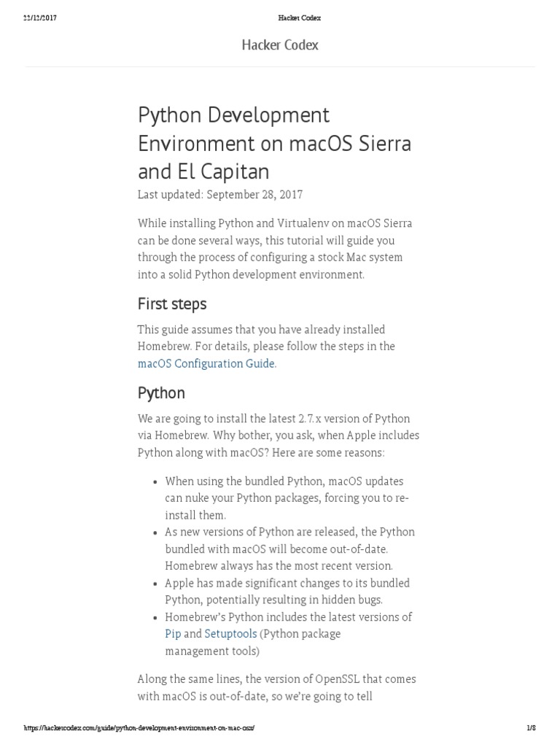The image size is (560, 747).
Task: Click the bullet starting As new versions of Python
Action: 289,549
